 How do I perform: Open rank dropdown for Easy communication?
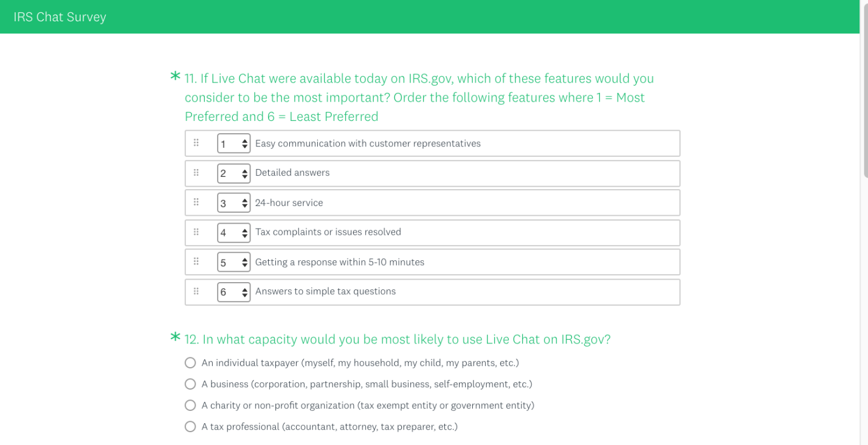233,143
